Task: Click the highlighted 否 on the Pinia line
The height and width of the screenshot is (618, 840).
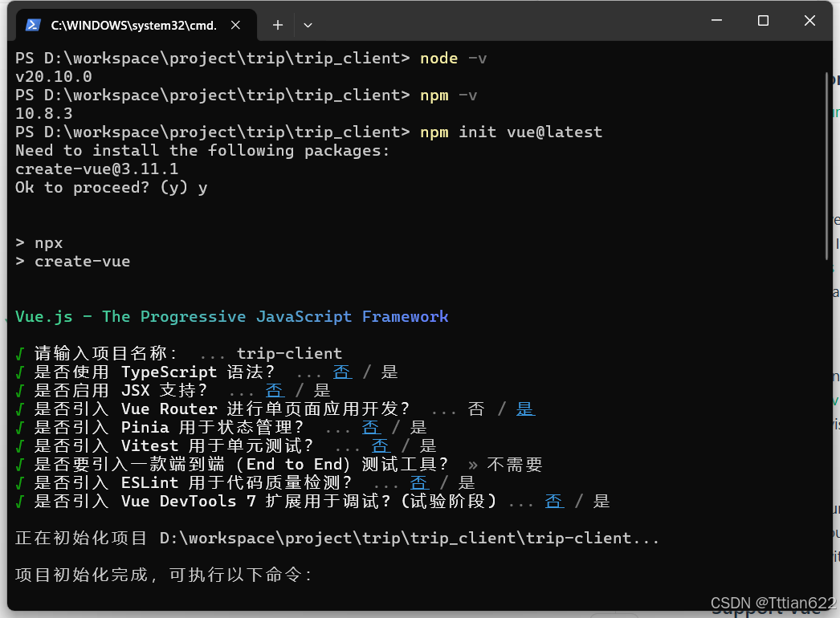Action: [372, 427]
